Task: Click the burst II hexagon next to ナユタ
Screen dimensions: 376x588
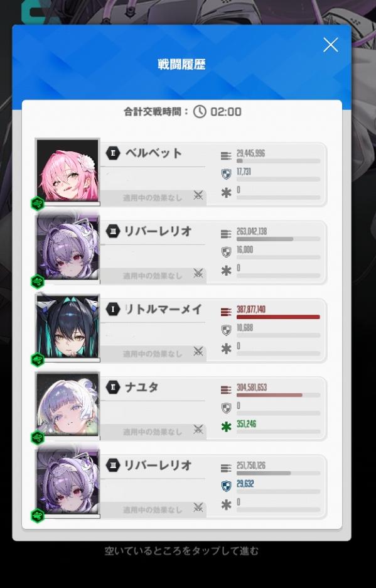Action: pos(112,387)
